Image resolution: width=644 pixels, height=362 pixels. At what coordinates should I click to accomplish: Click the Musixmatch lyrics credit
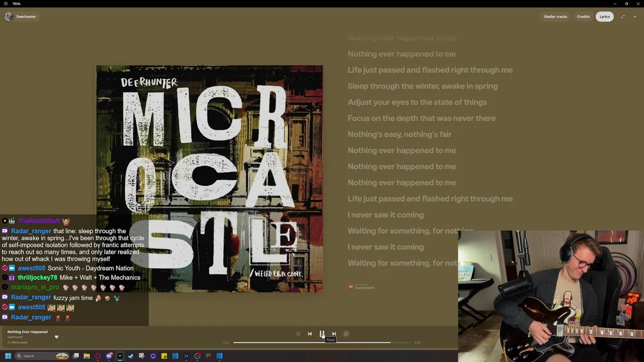tap(361, 287)
